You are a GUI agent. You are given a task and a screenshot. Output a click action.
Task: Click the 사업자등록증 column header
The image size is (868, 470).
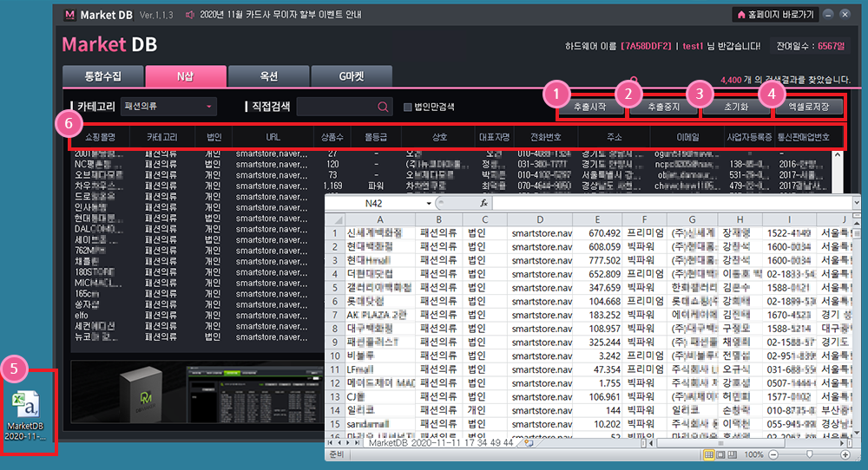click(749, 137)
